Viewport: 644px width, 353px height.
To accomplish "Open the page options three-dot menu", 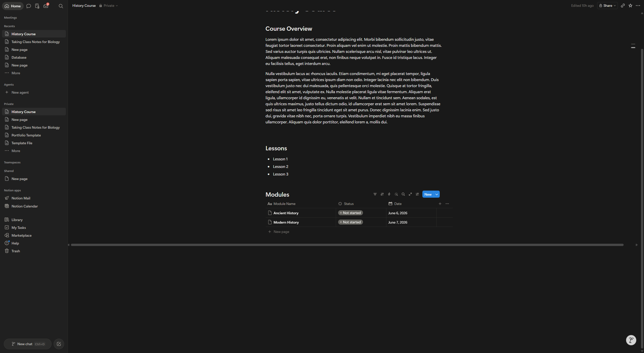I will [x=638, y=6].
